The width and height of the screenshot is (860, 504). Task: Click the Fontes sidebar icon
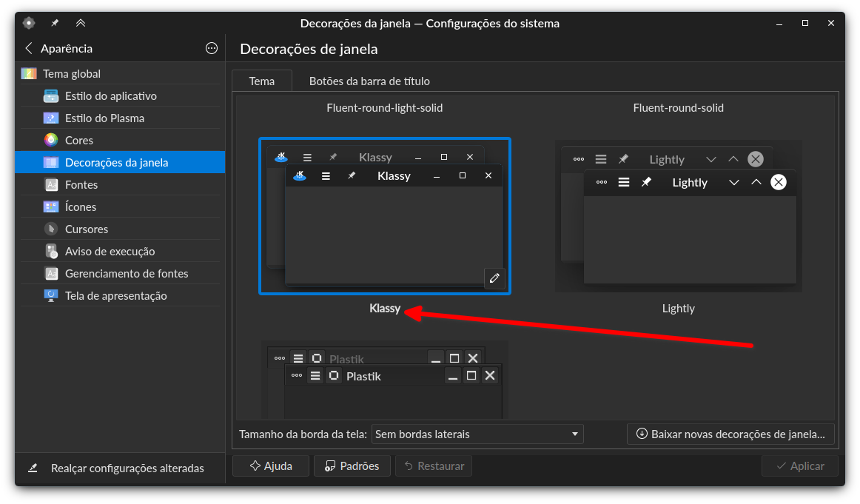tap(51, 185)
